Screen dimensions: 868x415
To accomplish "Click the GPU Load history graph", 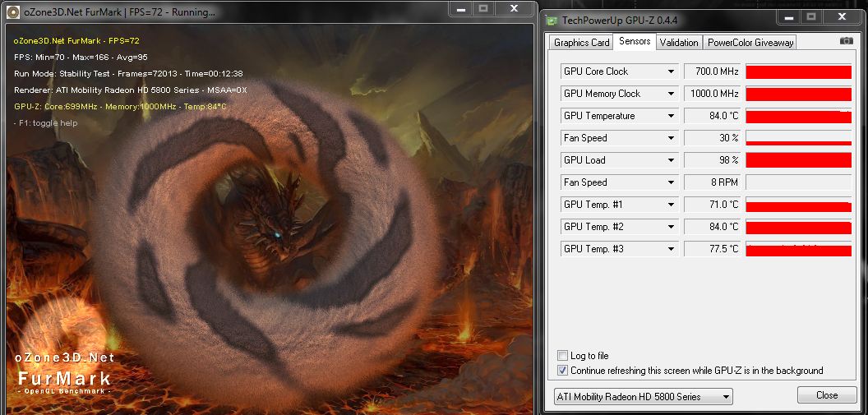I will (x=798, y=160).
